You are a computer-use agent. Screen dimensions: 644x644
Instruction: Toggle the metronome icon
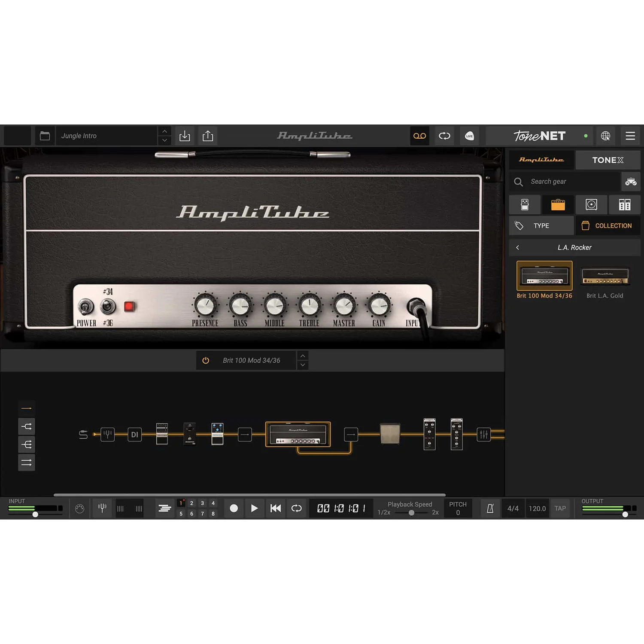point(490,508)
